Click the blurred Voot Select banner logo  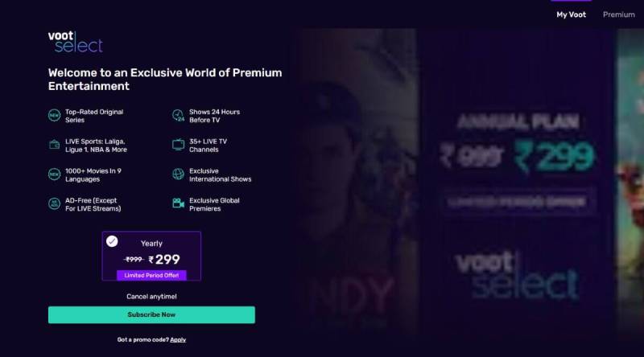(x=518, y=276)
